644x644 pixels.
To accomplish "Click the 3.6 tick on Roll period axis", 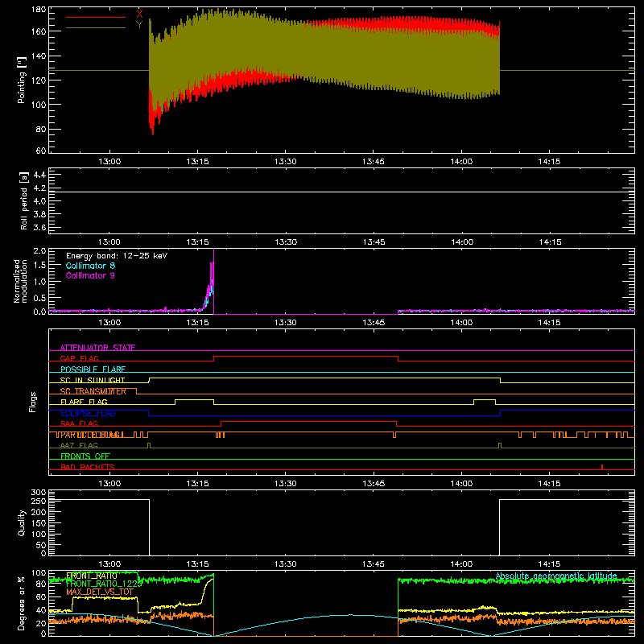I will click(39, 227).
